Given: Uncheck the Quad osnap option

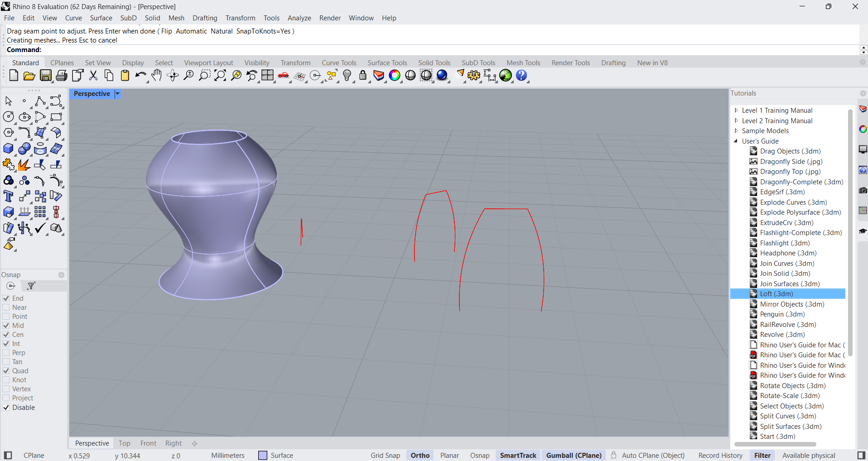Looking at the screenshot, I should pos(6,371).
